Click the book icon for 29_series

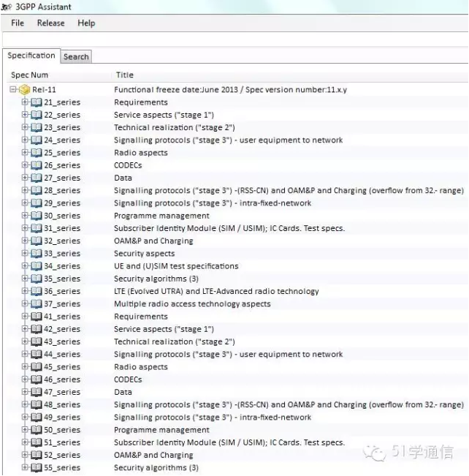pos(37,203)
